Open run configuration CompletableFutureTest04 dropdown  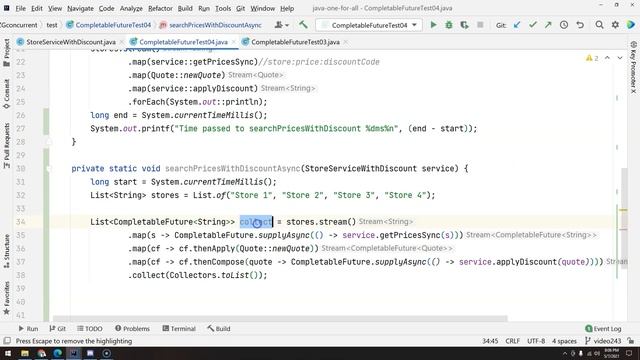coord(370,25)
